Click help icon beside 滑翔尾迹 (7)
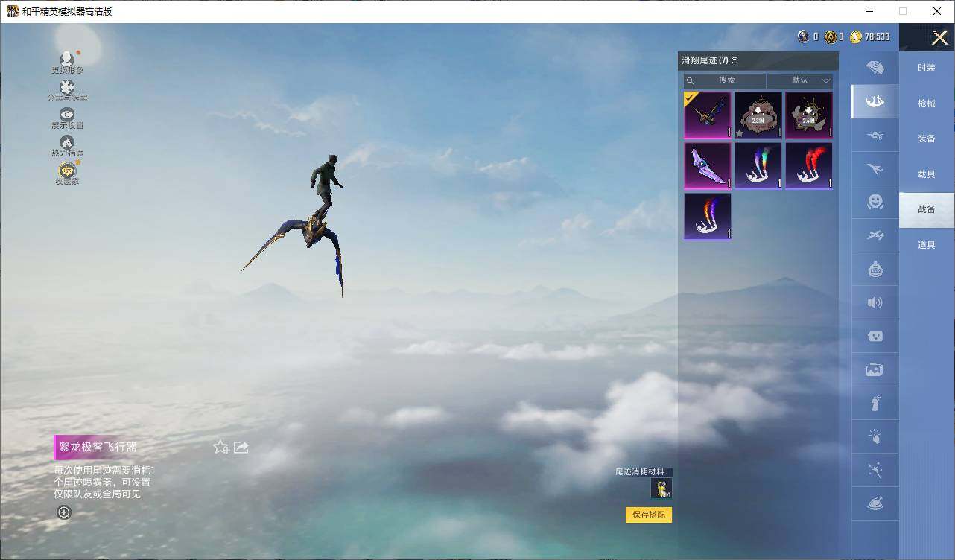955x560 pixels. (x=735, y=60)
